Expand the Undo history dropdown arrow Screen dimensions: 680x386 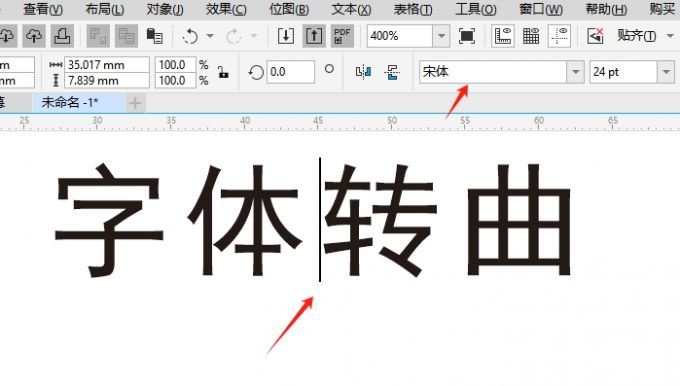point(210,36)
